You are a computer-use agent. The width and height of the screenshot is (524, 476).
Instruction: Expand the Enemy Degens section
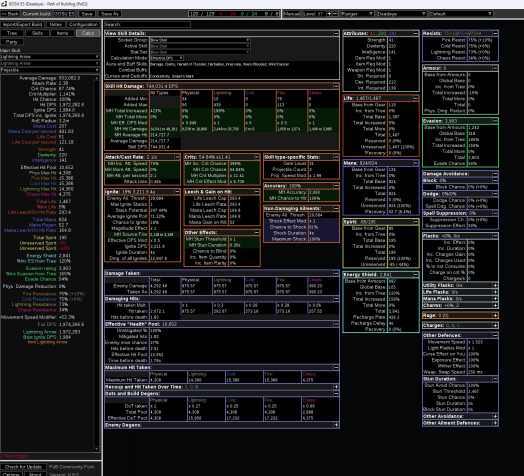(336, 425)
